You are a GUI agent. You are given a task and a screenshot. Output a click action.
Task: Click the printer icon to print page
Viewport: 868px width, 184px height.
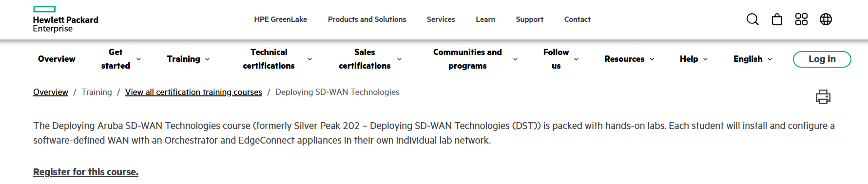click(823, 97)
